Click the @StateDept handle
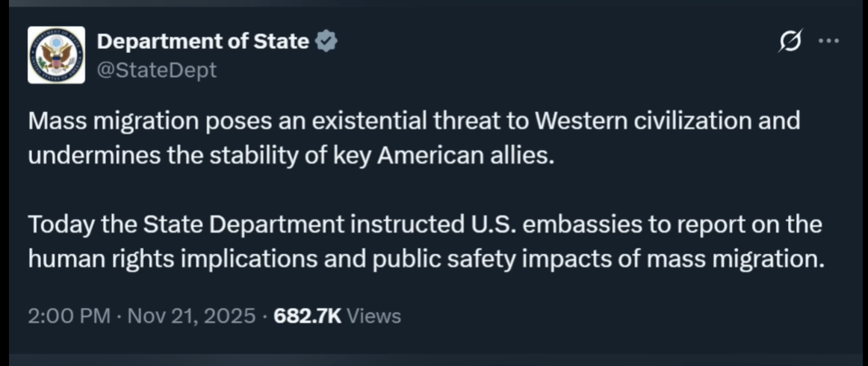 (x=157, y=70)
